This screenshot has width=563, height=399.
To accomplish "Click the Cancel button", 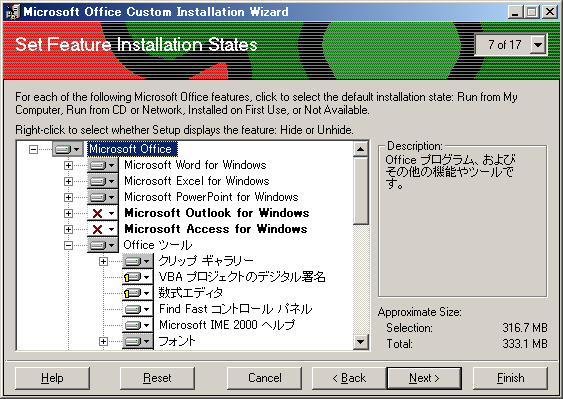I will tap(265, 378).
